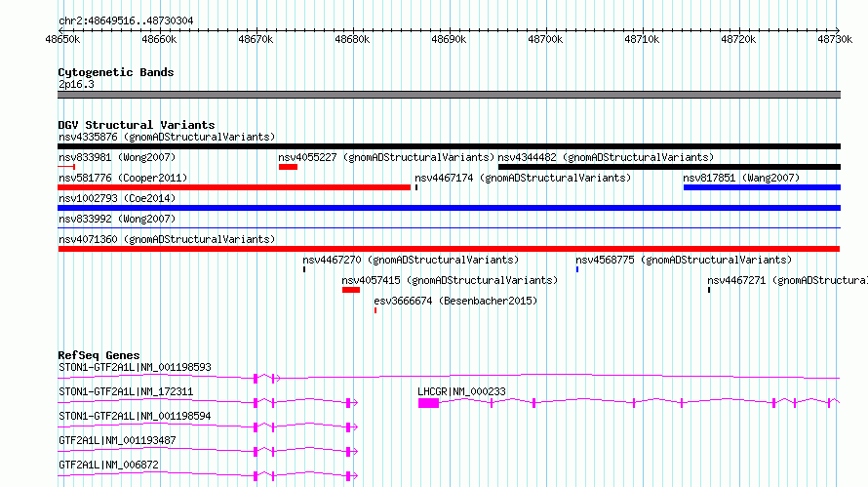The width and height of the screenshot is (868, 487).
Task: Open the DGV Structural Variants track title
Action: 137,125
